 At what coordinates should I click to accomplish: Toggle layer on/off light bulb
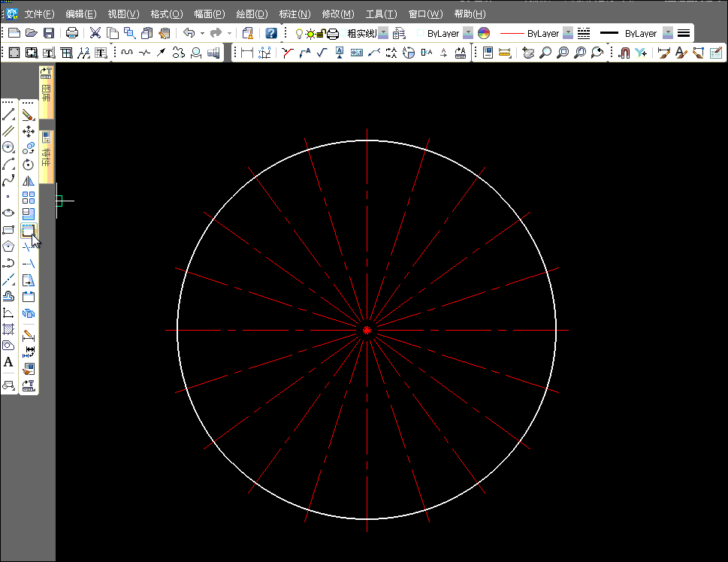pos(299,33)
